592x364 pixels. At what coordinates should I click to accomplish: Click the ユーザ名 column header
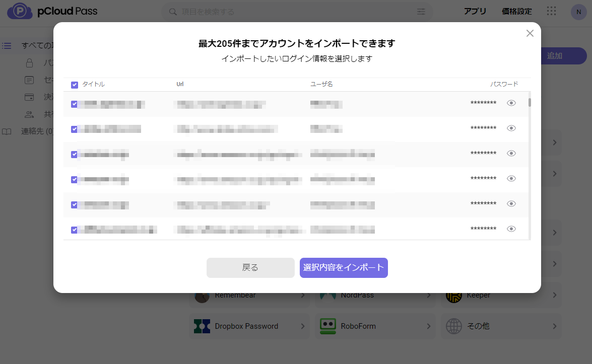(x=321, y=84)
